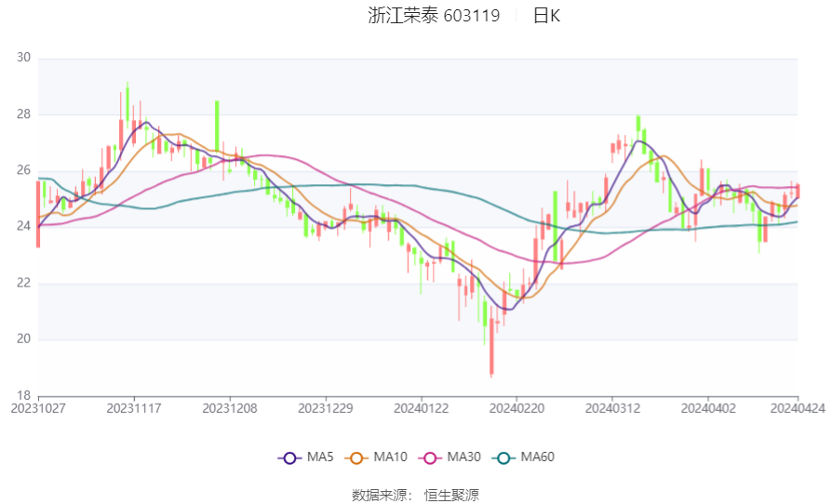This screenshot has height=504, width=831.
Task: Toggle MA30 moving average legend label
Action: [x=464, y=458]
